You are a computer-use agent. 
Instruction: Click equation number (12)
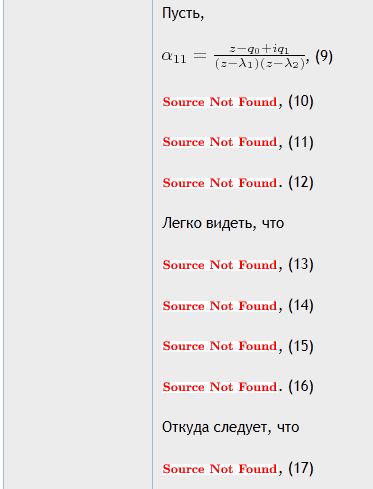tap(301, 182)
